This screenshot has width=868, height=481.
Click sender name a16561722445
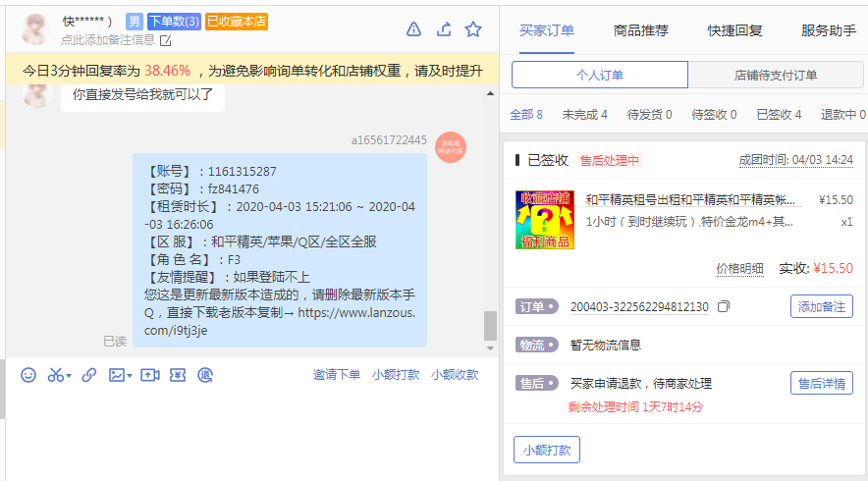[x=389, y=140]
